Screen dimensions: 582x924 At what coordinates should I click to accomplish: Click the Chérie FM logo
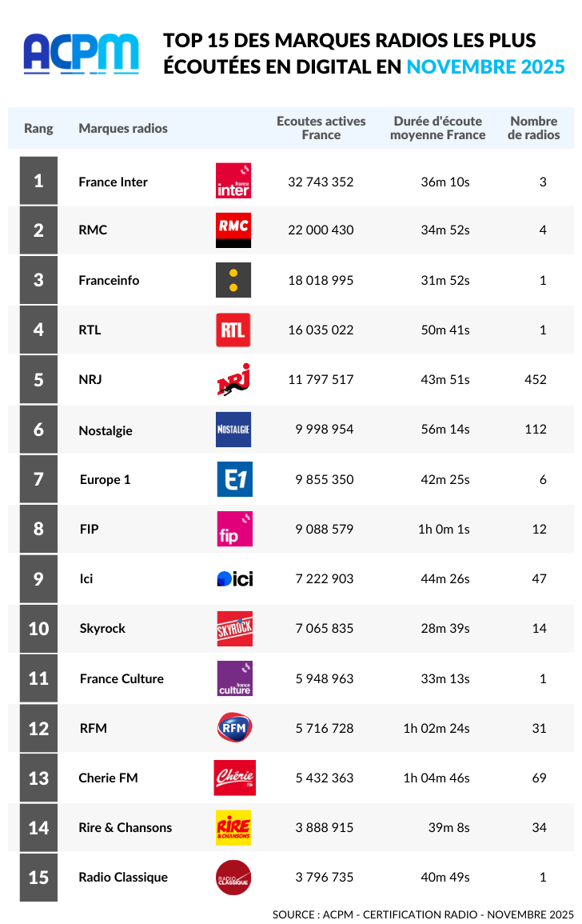234,778
